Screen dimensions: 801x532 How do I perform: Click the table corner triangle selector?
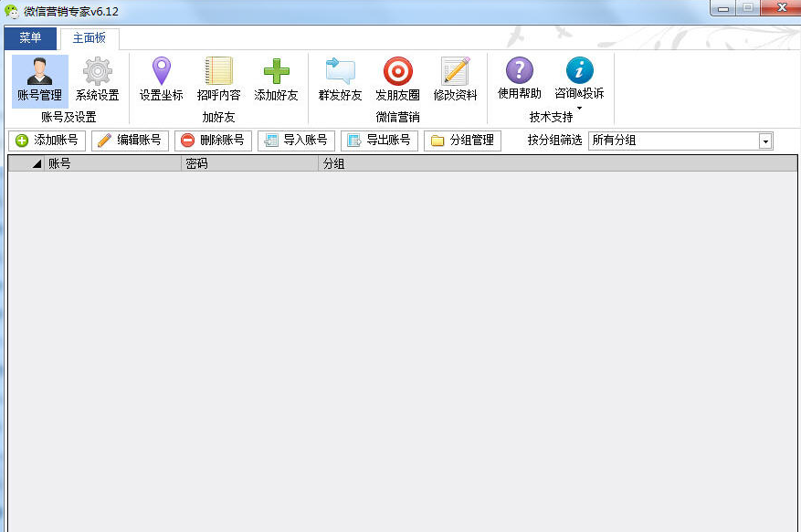click(37, 164)
